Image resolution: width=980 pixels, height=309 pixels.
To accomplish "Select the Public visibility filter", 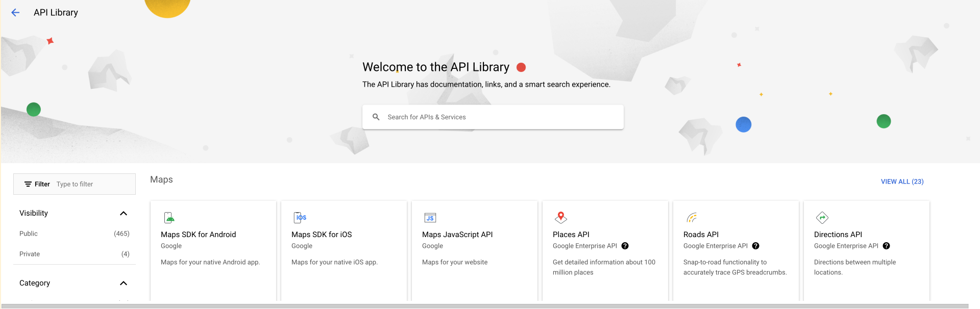I will point(29,234).
